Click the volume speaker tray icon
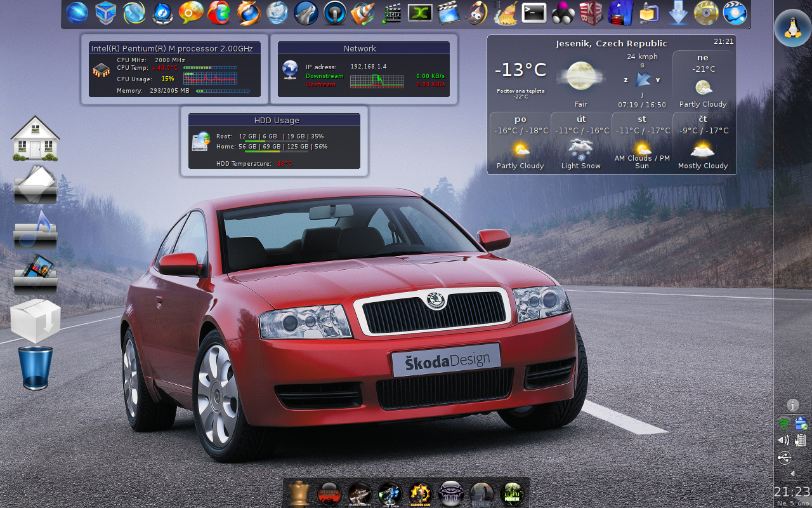This screenshot has height=508, width=812. click(784, 440)
